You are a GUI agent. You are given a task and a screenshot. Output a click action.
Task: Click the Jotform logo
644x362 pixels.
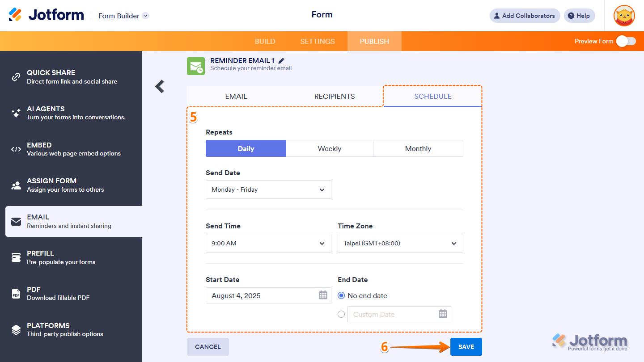(46, 14)
